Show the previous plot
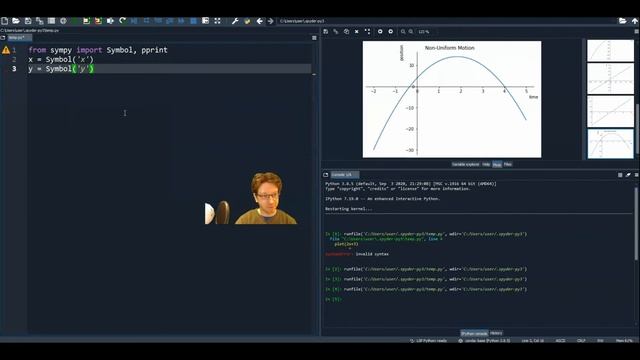The image size is (640, 360). click(x=380, y=31)
